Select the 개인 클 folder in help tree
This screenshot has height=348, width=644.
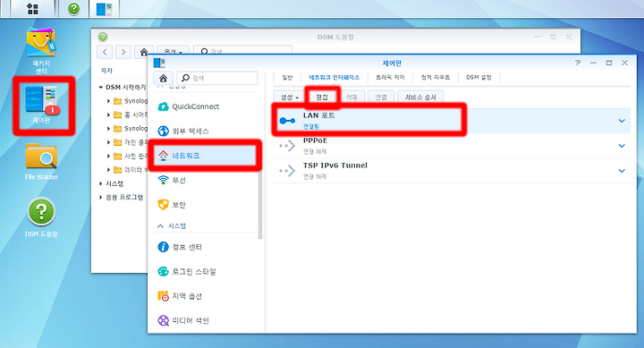tap(131, 142)
